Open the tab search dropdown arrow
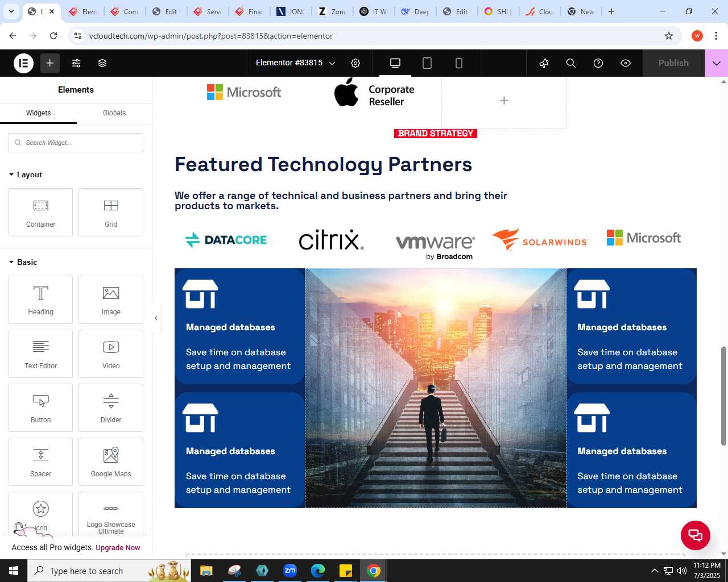 click(x=11, y=11)
